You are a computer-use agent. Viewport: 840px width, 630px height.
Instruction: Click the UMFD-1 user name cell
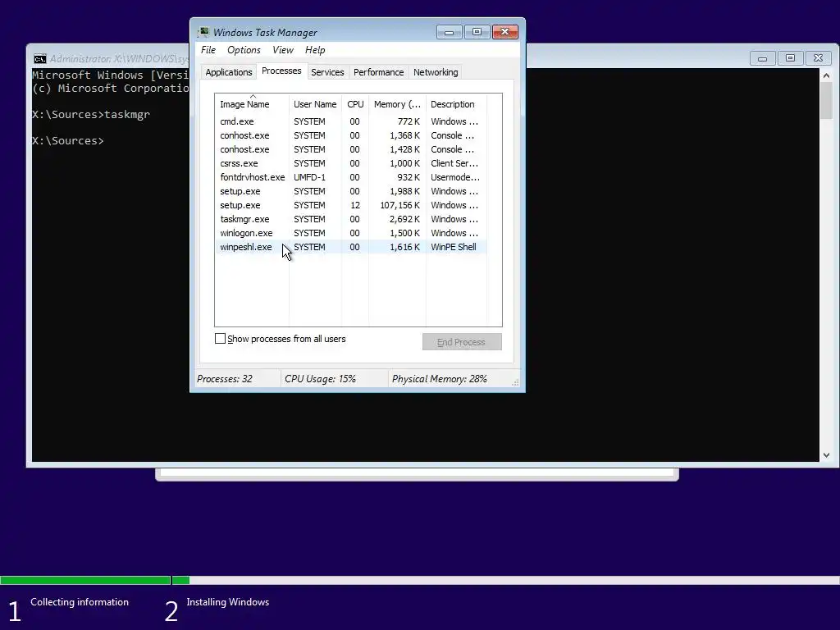[x=309, y=177]
